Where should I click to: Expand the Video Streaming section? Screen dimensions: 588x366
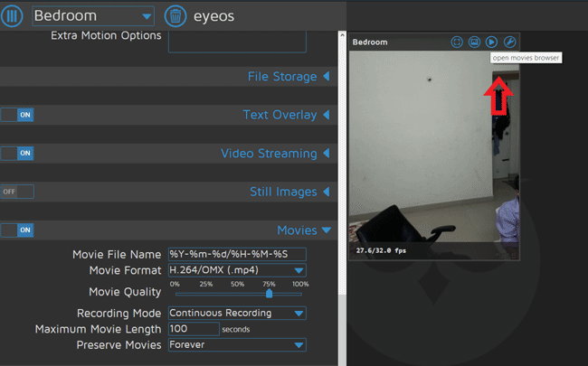(x=275, y=154)
